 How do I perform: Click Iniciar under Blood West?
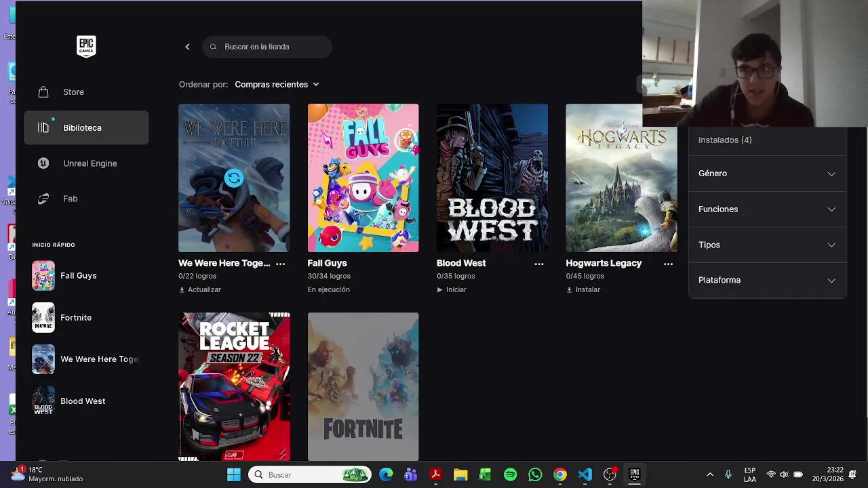point(452,289)
